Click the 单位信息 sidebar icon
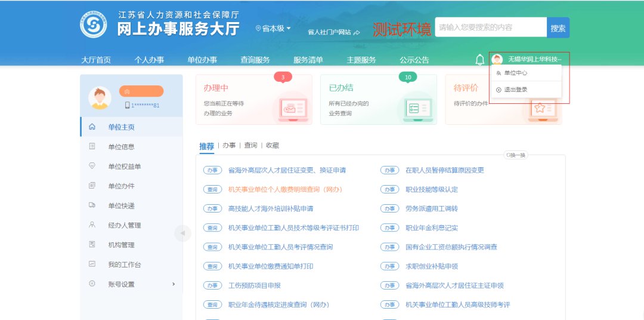 92,147
